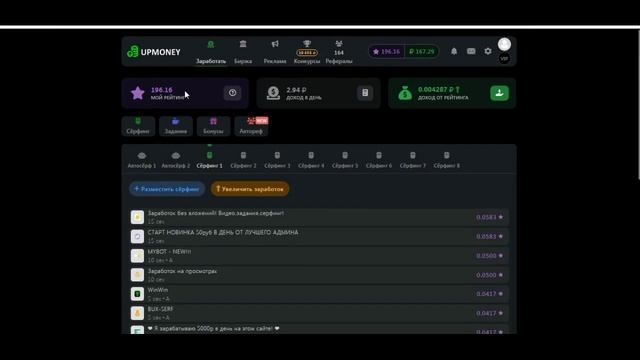The height and width of the screenshot is (360, 640).
Task: Open the help icon in мой рейтинг card
Action: click(233, 93)
